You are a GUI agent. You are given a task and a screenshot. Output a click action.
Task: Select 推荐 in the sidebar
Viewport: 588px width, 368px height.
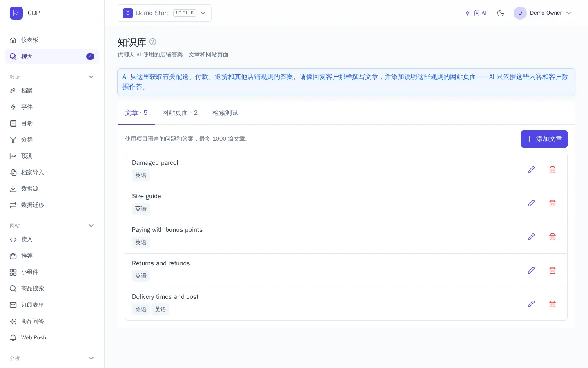coord(52,256)
